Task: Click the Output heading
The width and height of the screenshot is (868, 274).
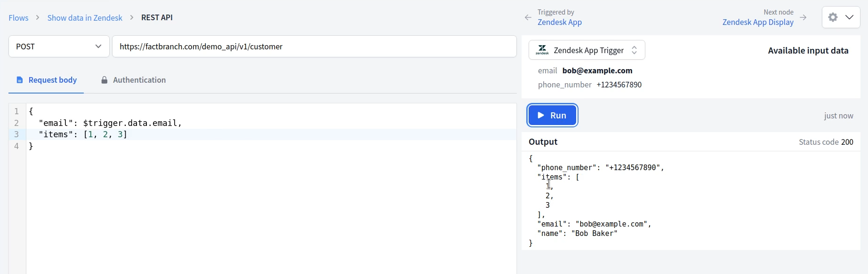Action: (543, 141)
